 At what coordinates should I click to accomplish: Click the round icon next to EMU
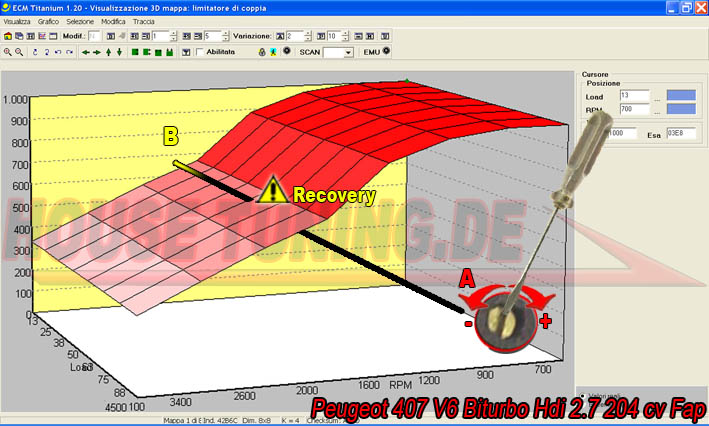[x=386, y=50]
